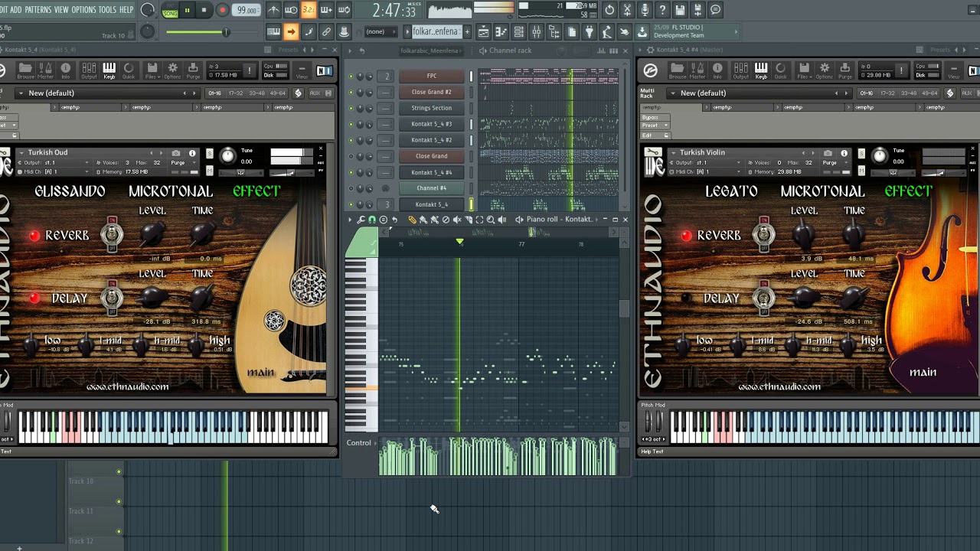Open the HELP menu

(126, 10)
